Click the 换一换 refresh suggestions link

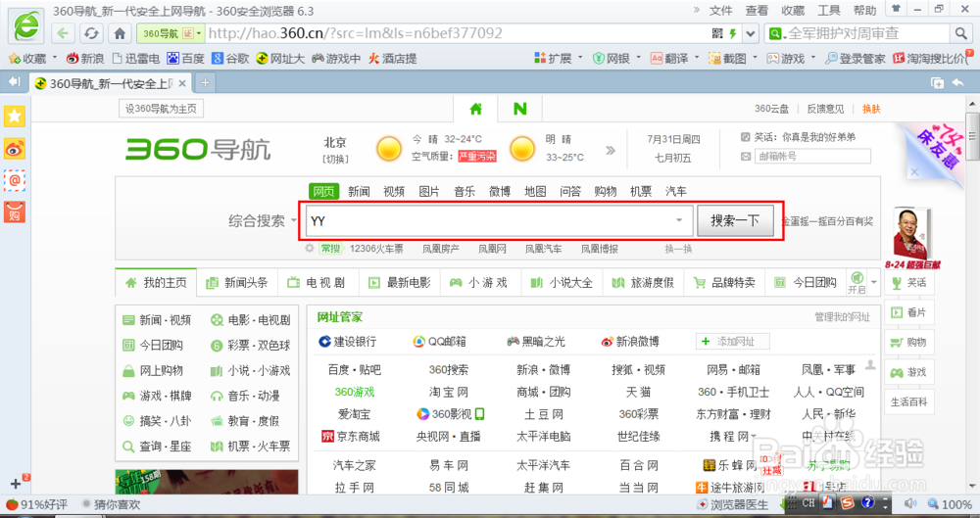click(x=678, y=249)
